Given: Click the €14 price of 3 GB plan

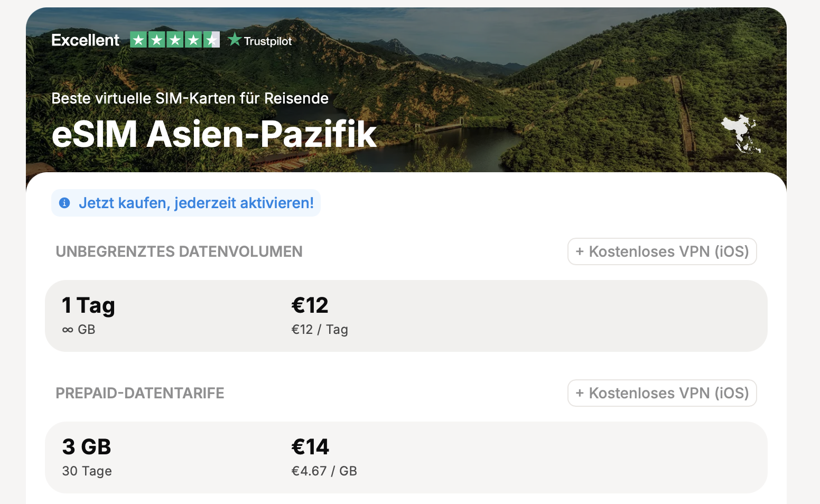Looking at the screenshot, I should pos(311,447).
